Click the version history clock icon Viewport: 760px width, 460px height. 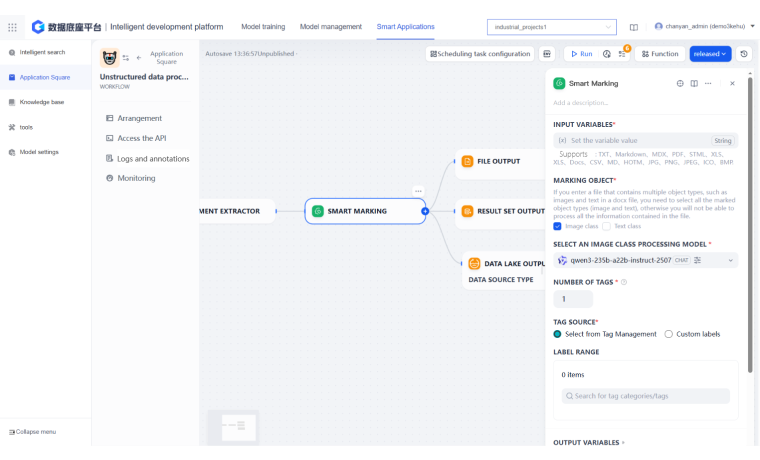pyautogui.click(x=745, y=54)
